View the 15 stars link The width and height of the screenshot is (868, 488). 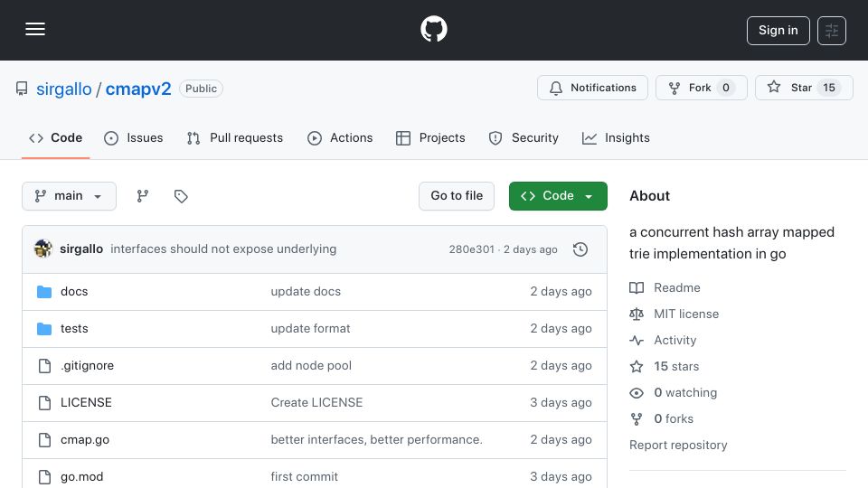pos(676,366)
